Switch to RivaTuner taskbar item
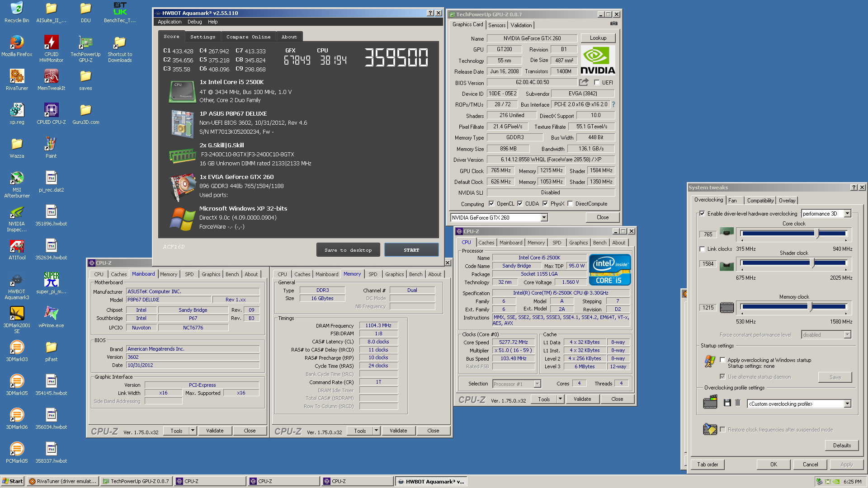The image size is (868, 488). pyautogui.click(x=63, y=481)
